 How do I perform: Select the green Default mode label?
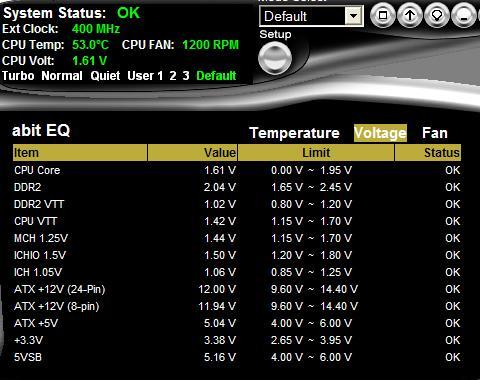(216, 76)
